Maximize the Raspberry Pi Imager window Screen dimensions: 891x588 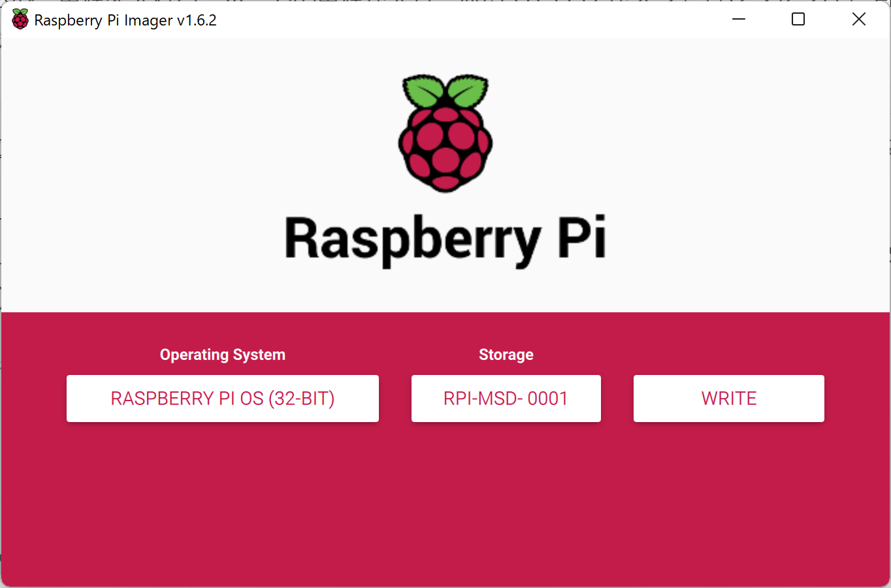tap(798, 19)
